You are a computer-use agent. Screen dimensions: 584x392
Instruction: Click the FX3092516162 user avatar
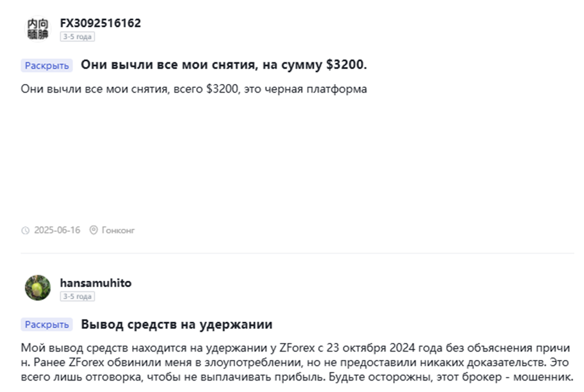coord(38,28)
